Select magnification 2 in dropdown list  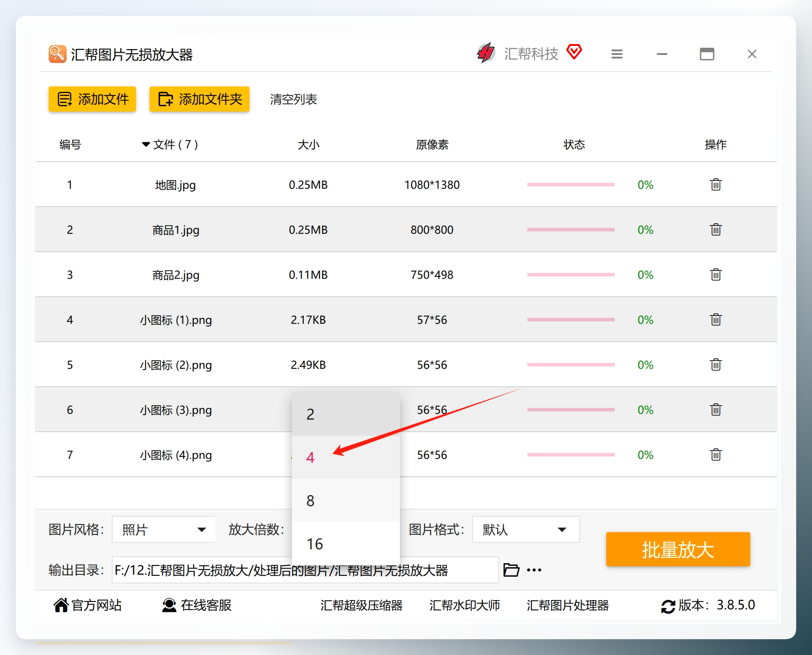point(346,414)
